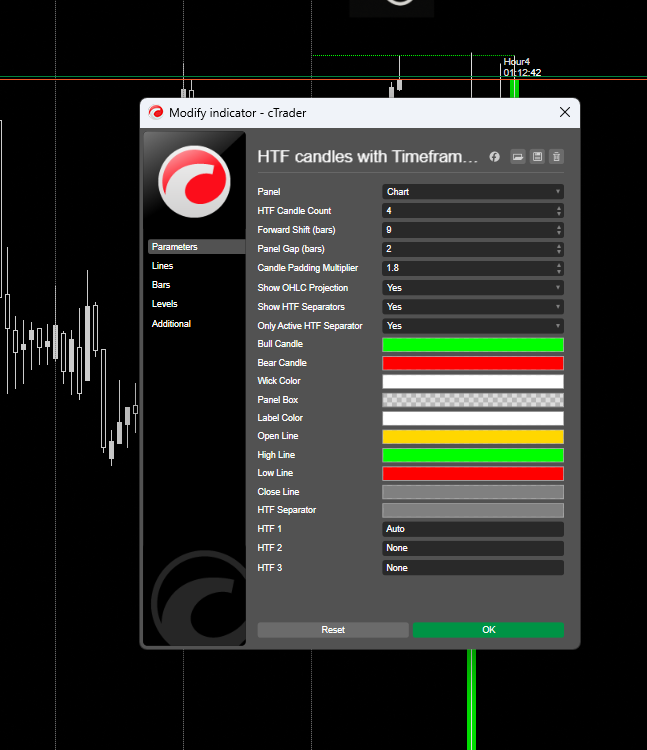This screenshot has width=647, height=750.
Task: Click the HTF 1 field showing Auto
Action: [x=473, y=529]
